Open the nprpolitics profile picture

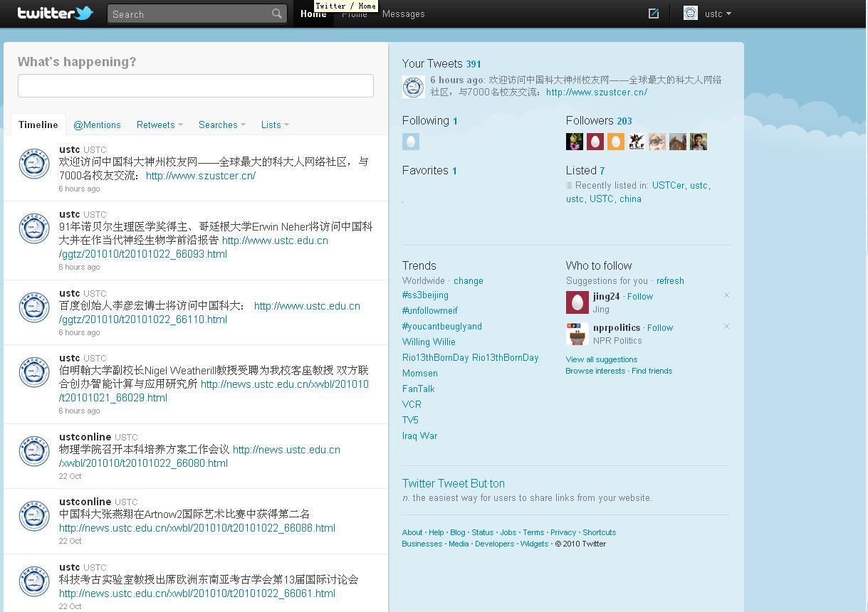coord(577,334)
